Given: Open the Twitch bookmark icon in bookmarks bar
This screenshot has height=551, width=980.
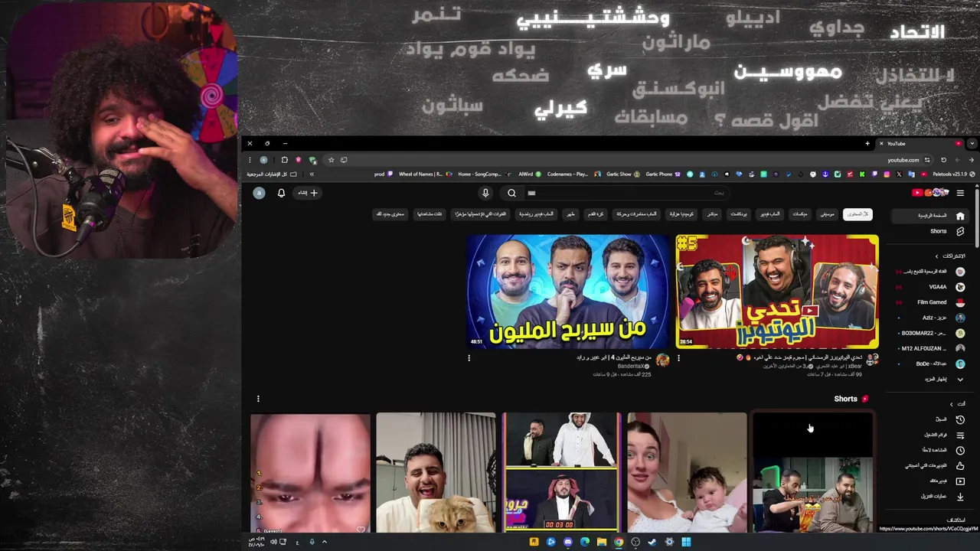Looking at the screenshot, I should point(874,174).
